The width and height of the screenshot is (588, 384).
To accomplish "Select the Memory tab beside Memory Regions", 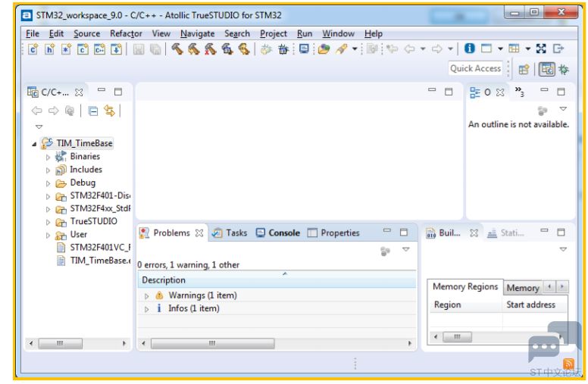I will point(523,288).
